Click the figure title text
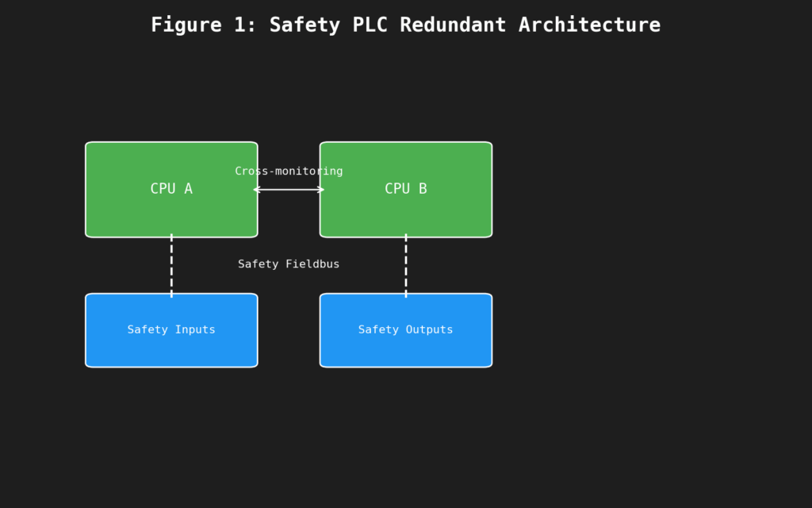The width and height of the screenshot is (812, 508). coord(405,24)
